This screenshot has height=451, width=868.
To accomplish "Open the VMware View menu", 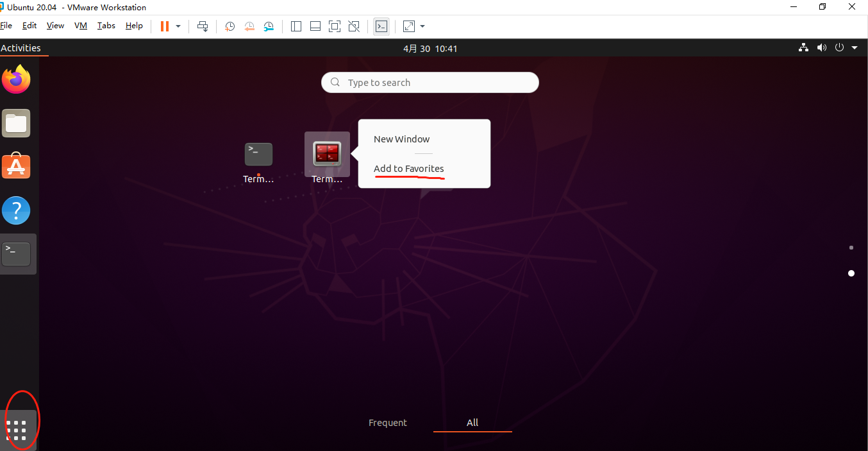I will pyautogui.click(x=56, y=26).
